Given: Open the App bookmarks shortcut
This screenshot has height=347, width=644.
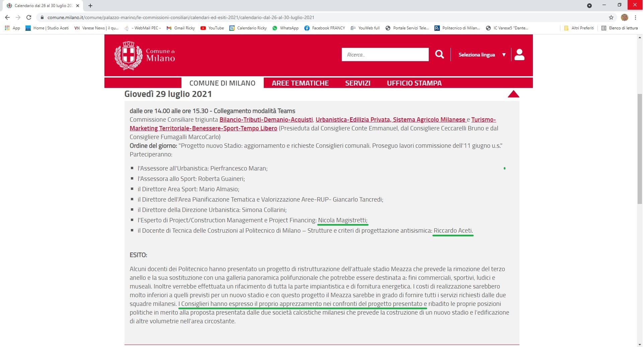Looking at the screenshot, I should pos(12,28).
